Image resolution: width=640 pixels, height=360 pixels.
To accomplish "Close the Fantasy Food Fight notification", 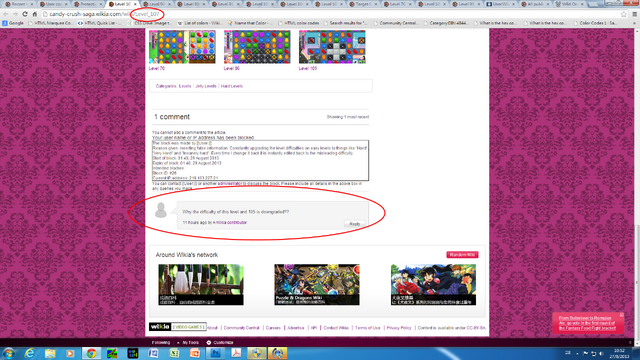I will tap(621, 315).
